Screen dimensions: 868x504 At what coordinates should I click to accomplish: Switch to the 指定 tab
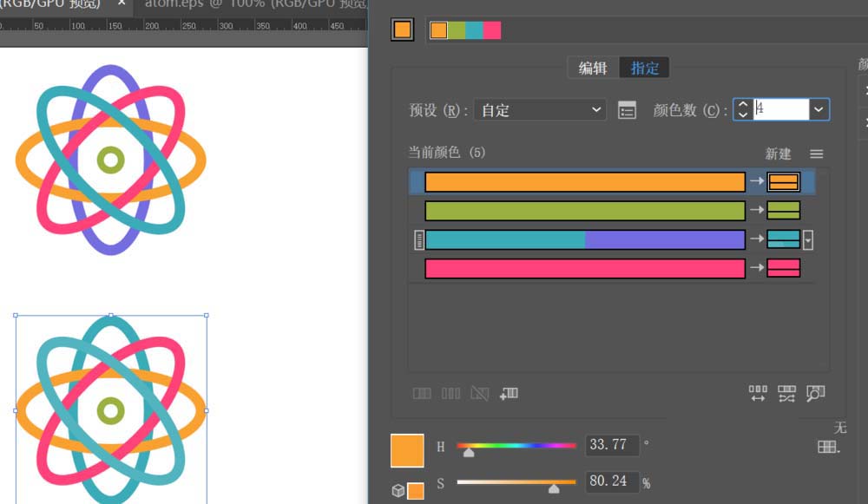click(x=644, y=68)
